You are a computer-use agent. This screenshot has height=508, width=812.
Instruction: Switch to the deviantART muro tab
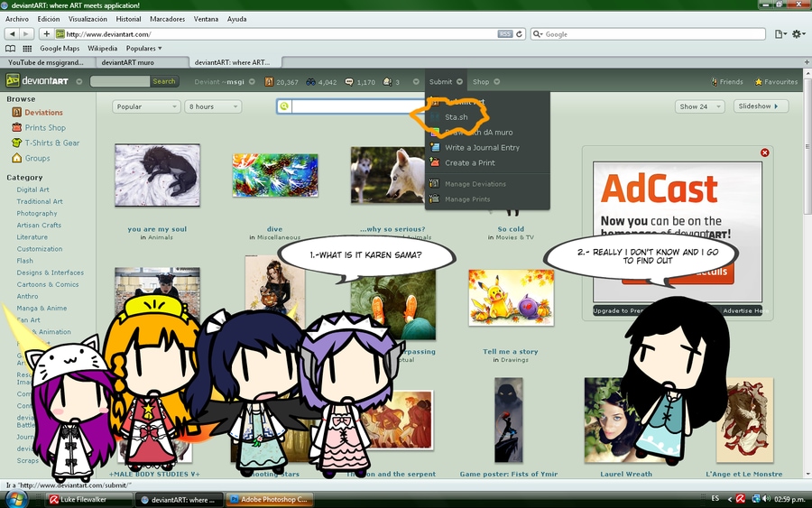[143, 62]
